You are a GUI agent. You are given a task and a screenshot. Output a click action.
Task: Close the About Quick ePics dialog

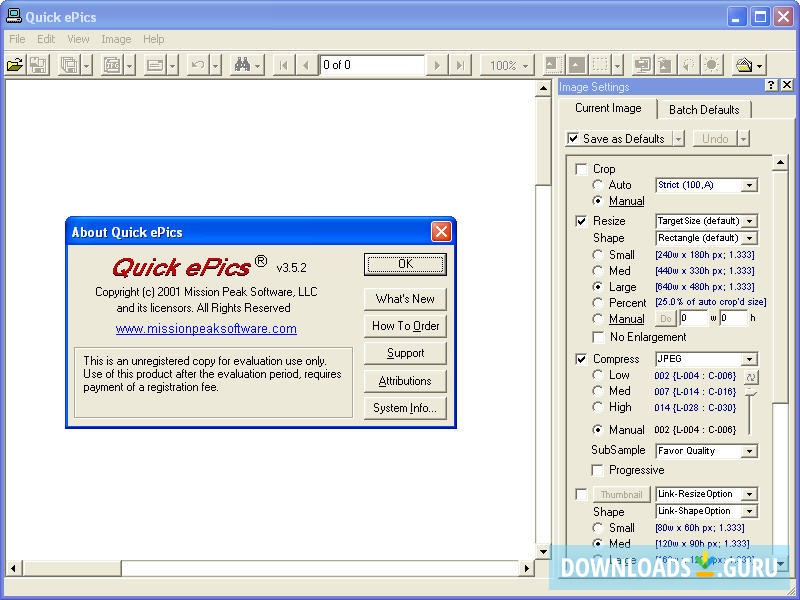click(x=441, y=232)
